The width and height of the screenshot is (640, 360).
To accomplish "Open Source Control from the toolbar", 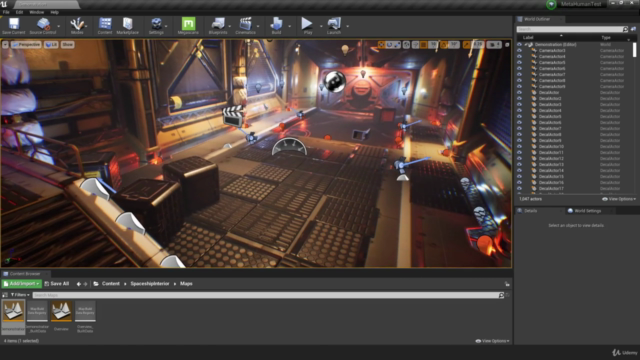I will (42, 26).
